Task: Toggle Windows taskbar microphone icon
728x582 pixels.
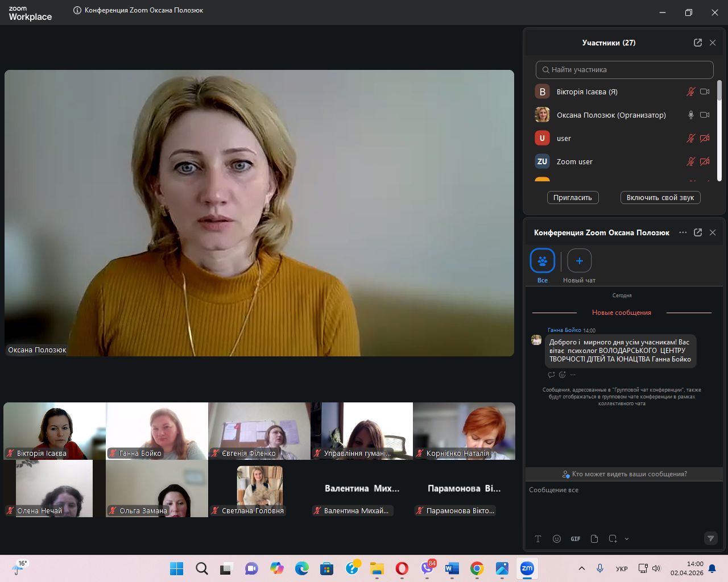Action: (599, 568)
